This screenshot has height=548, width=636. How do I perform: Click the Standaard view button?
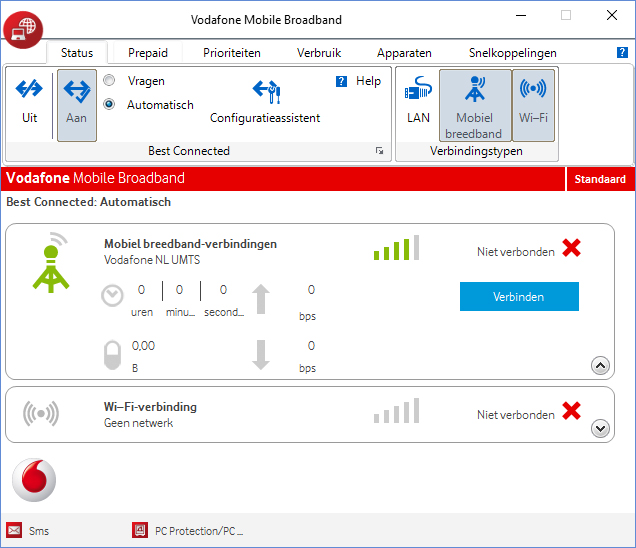600,179
